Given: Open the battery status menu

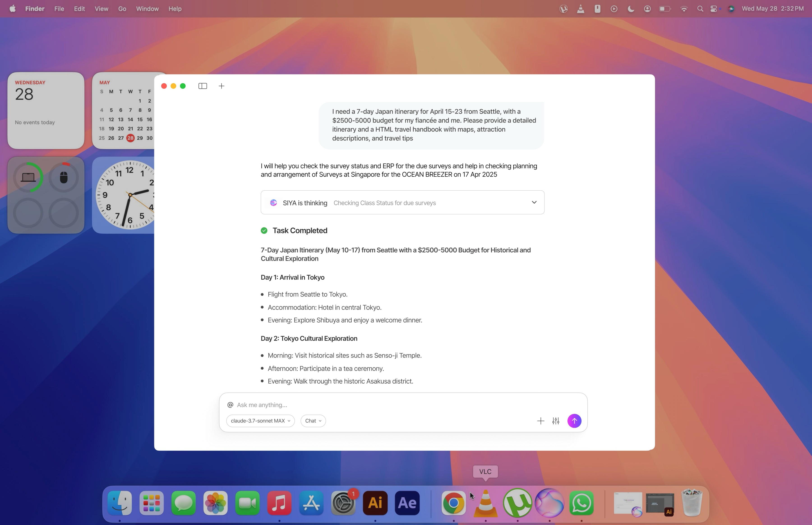Looking at the screenshot, I should (665, 9).
